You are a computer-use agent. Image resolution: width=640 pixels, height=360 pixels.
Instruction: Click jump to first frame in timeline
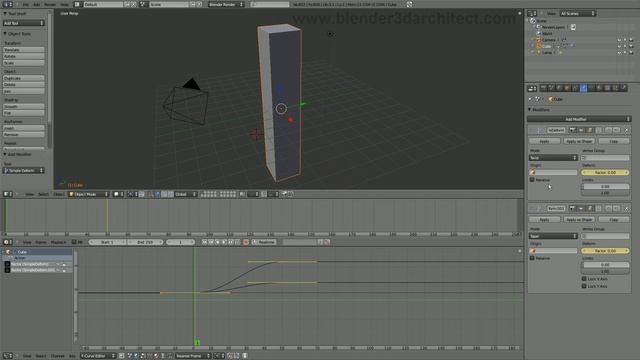204,242
